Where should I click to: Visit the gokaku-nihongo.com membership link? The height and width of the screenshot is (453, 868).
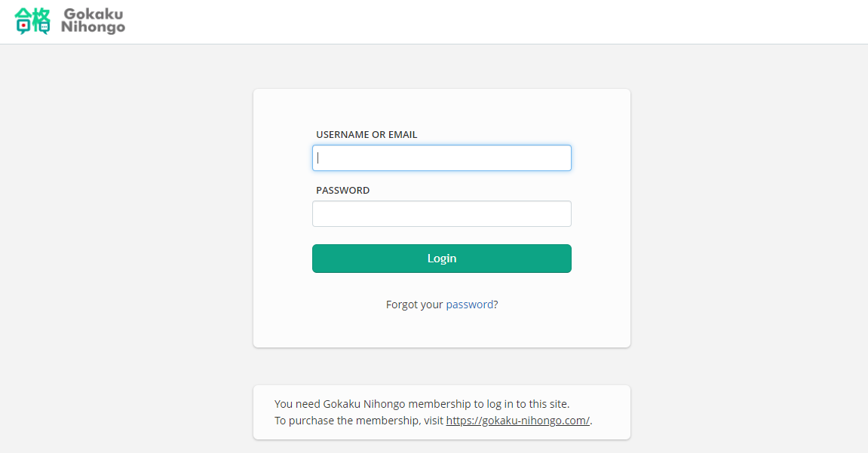click(517, 421)
